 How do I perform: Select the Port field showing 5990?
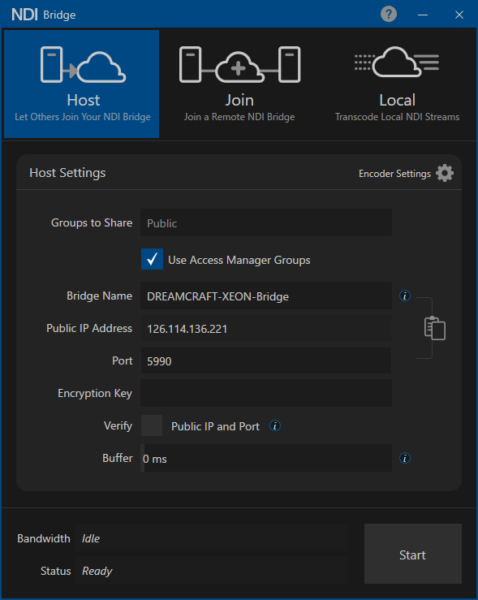tap(266, 360)
